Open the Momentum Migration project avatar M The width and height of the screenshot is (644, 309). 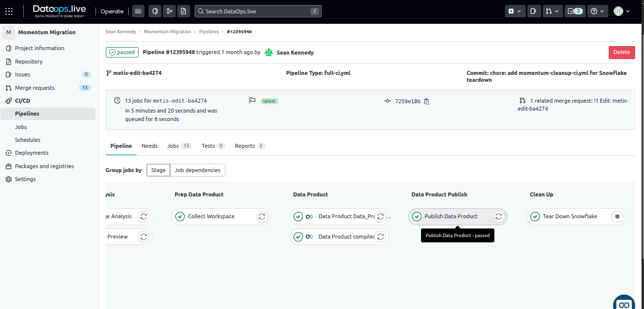tap(8, 32)
